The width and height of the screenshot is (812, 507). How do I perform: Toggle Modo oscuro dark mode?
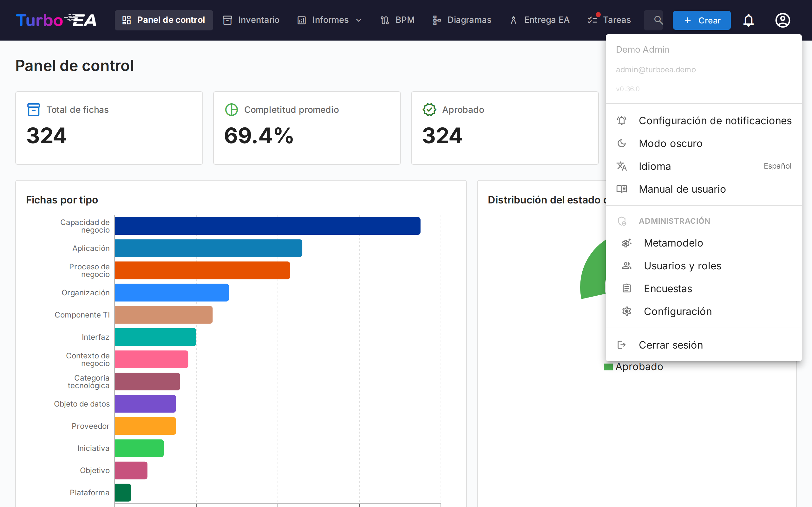point(670,144)
